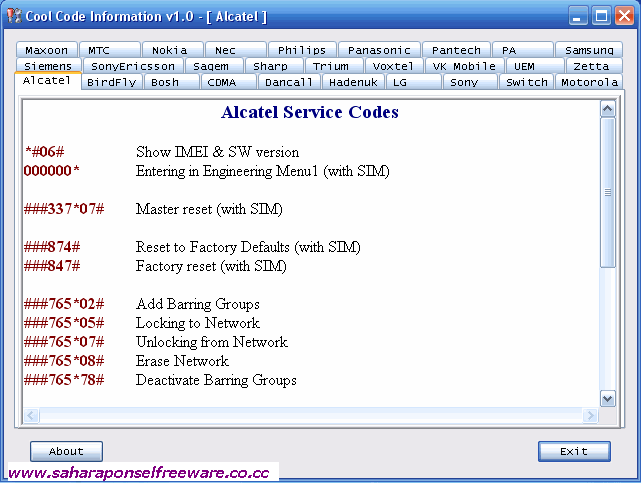Click 'Locking to Network' text

[198, 323]
